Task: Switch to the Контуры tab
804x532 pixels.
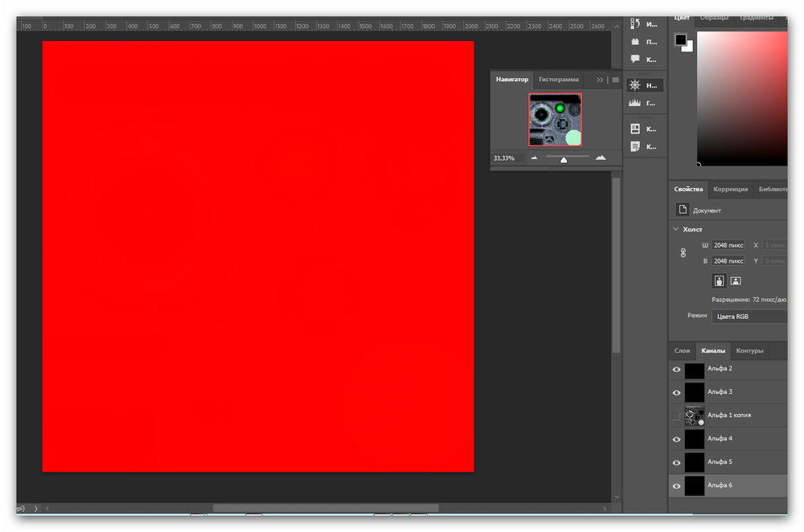Action: (x=749, y=350)
